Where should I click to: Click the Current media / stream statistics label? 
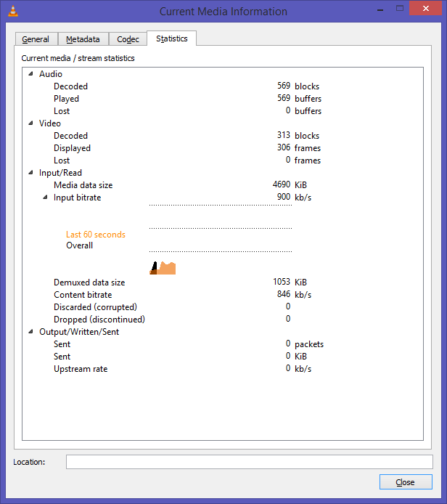(78, 58)
